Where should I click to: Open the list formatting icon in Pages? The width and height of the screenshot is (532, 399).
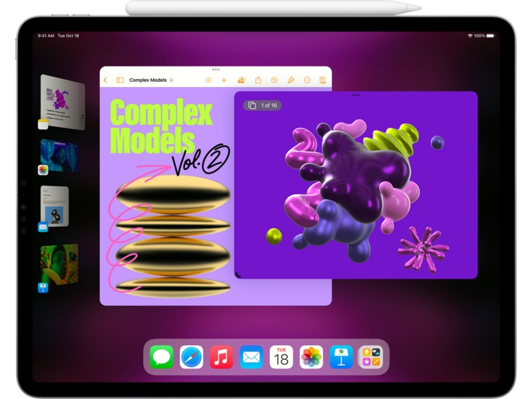point(208,80)
